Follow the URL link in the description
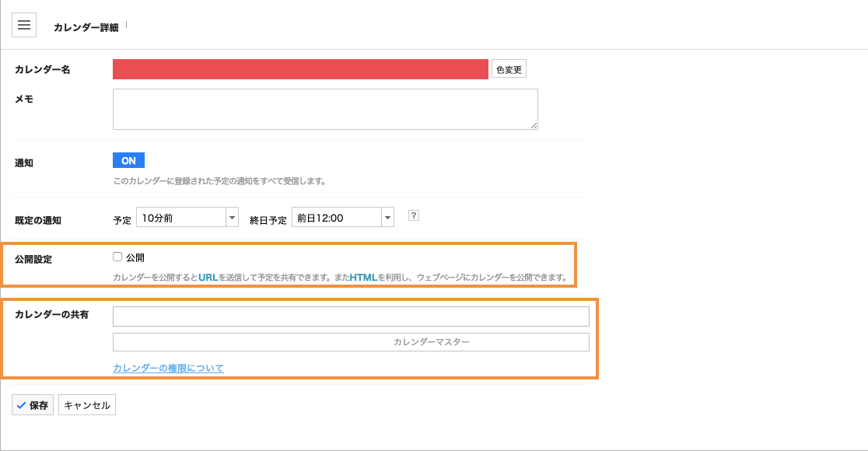 [208, 278]
